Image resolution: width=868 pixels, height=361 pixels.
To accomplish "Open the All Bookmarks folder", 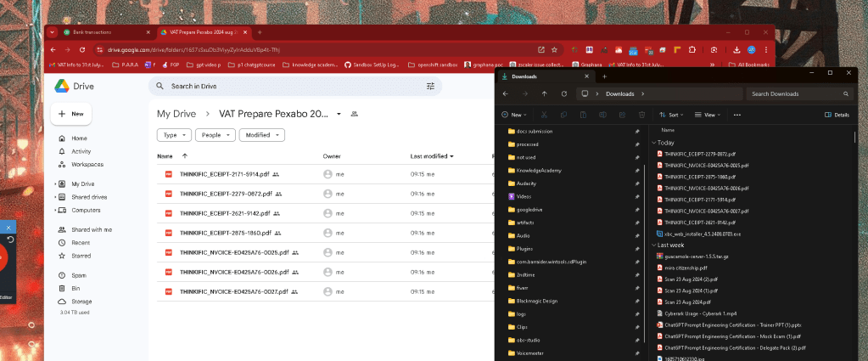I will coord(749,65).
